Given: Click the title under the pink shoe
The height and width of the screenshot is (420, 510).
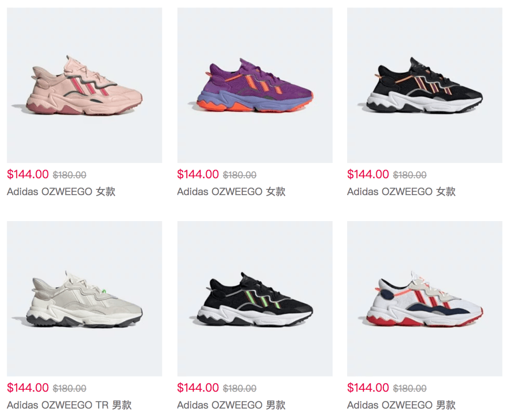Looking at the screenshot, I should (x=61, y=192).
